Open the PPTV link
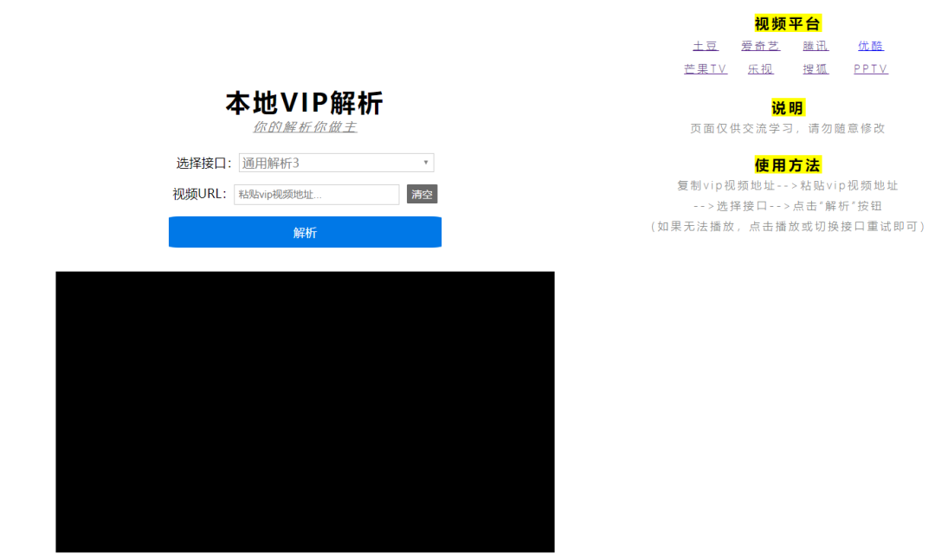The height and width of the screenshot is (560, 935). tap(870, 68)
